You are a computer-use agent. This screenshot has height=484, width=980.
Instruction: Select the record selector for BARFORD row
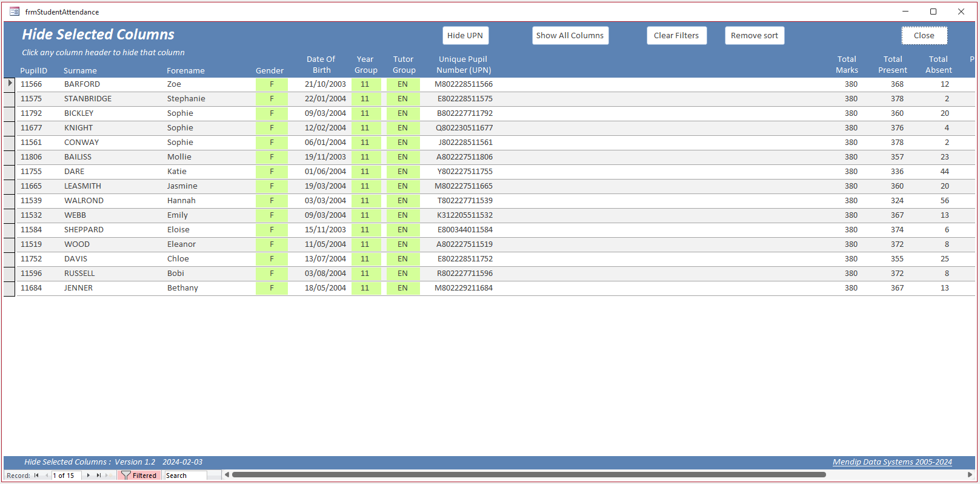point(10,84)
